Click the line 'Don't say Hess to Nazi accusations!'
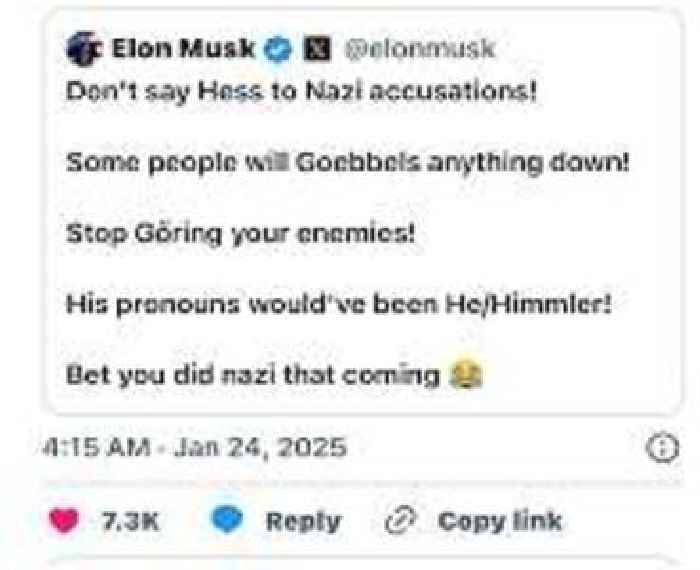This screenshot has height=570, width=700. click(301, 92)
